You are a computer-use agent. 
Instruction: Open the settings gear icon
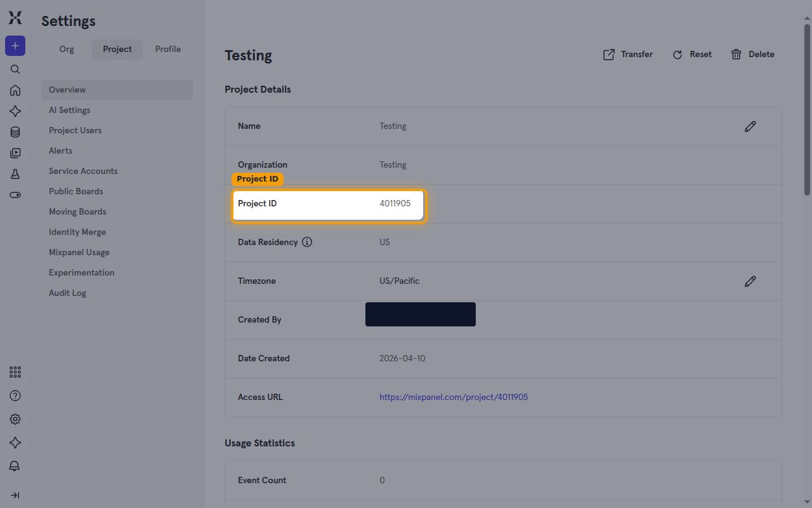point(15,419)
